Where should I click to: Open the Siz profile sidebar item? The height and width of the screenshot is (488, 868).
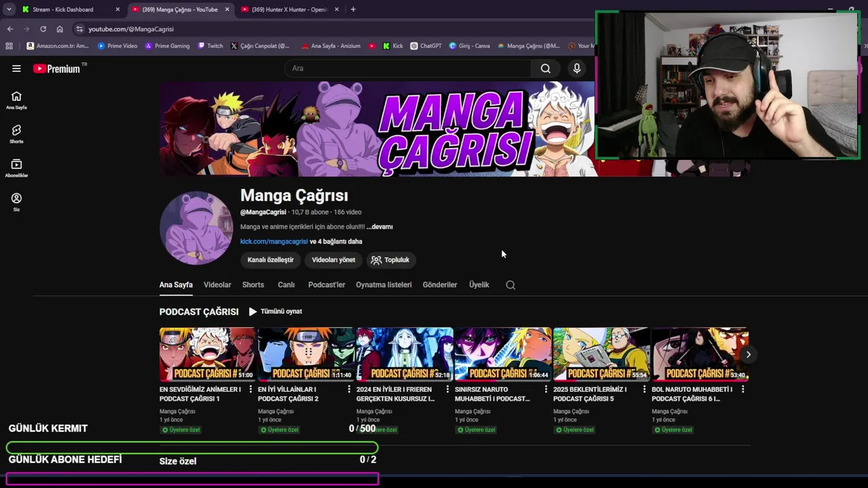(x=16, y=202)
